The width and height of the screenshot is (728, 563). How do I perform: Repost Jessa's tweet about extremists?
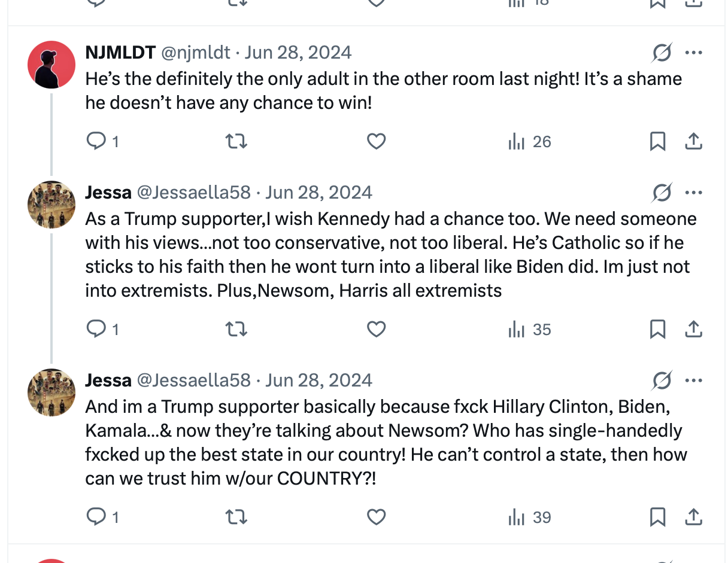[x=236, y=330]
